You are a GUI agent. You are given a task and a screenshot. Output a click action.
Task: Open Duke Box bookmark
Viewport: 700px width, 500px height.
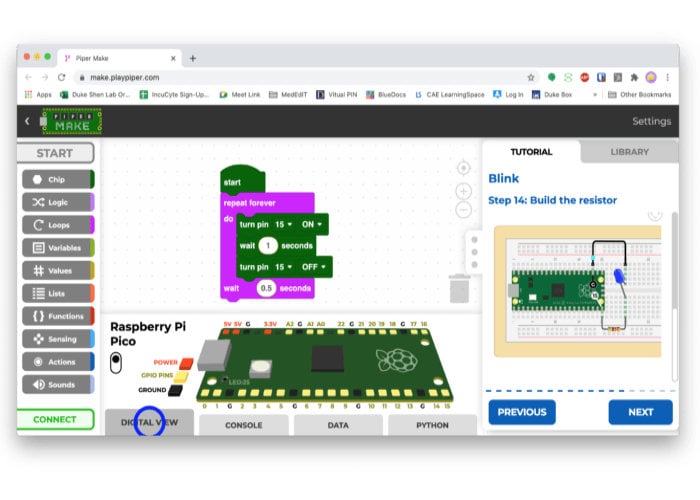pos(552,95)
